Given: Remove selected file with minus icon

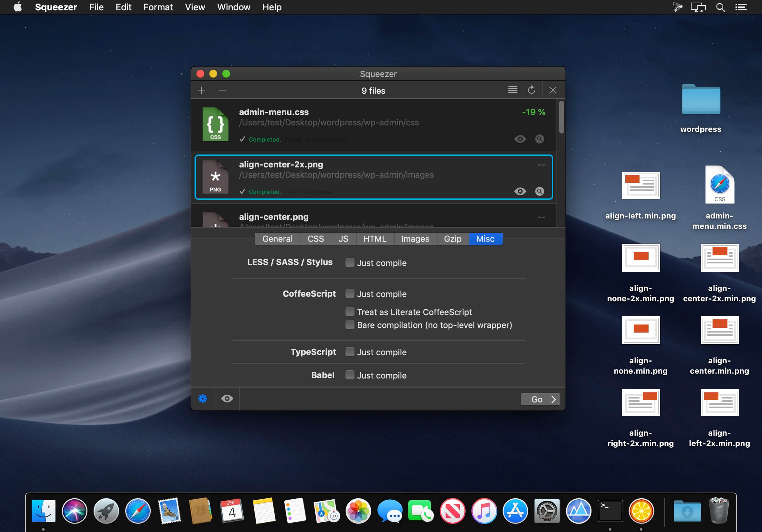Looking at the screenshot, I should click(222, 90).
